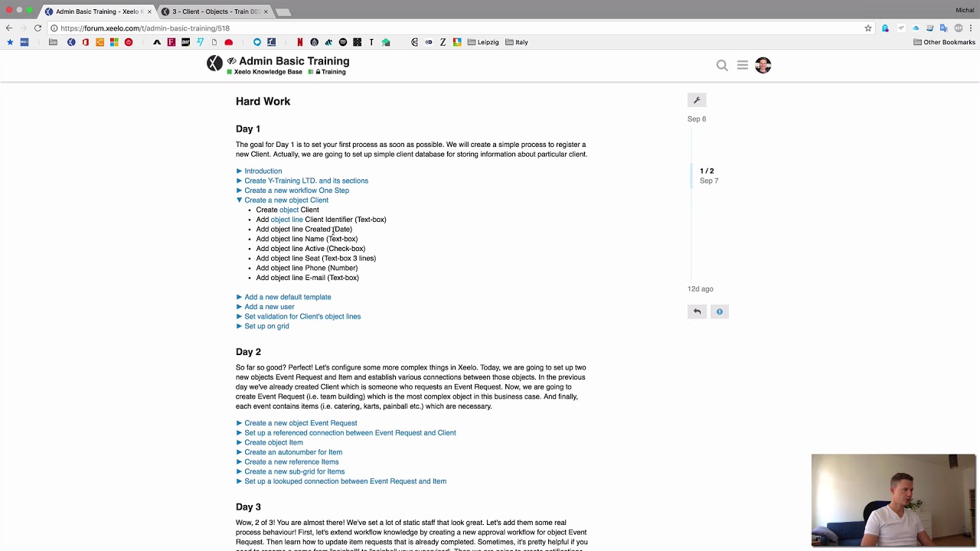Image resolution: width=980 pixels, height=551 pixels.
Task: Go back with the browser back arrow
Action: coord(9,28)
